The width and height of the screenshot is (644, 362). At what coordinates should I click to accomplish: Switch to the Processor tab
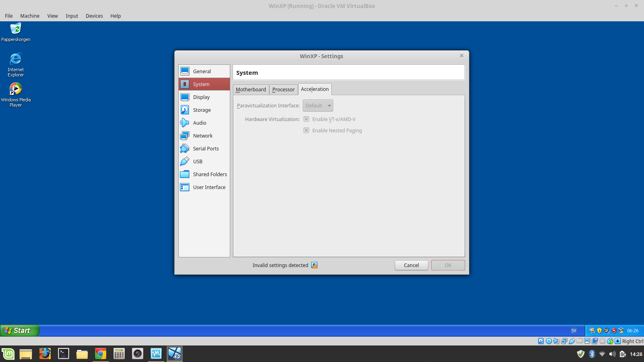tap(283, 89)
